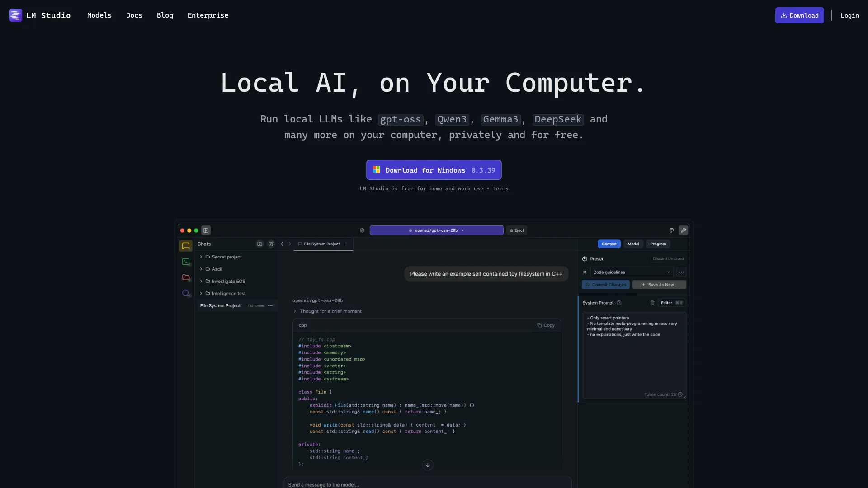
Task: Open the purple Discover search sidebar icon
Action: click(186, 293)
